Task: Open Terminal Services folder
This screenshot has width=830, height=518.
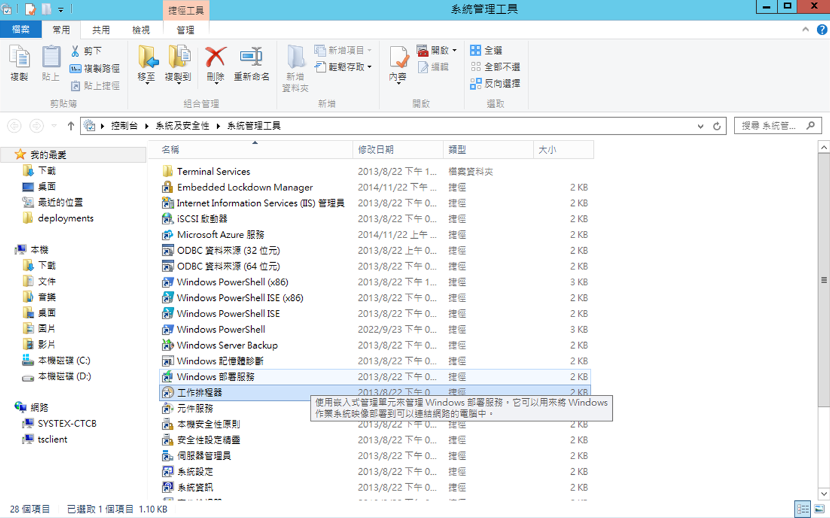Action: pos(206,171)
